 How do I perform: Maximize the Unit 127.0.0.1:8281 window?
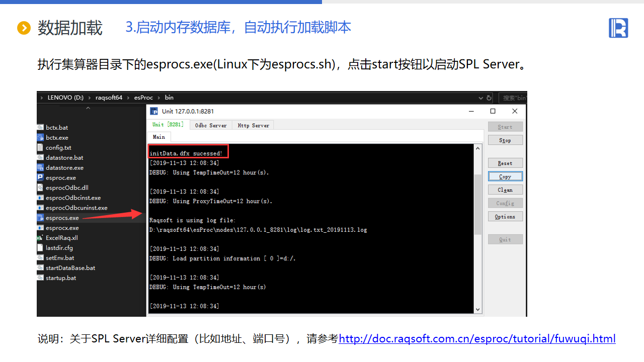click(x=493, y=111)
